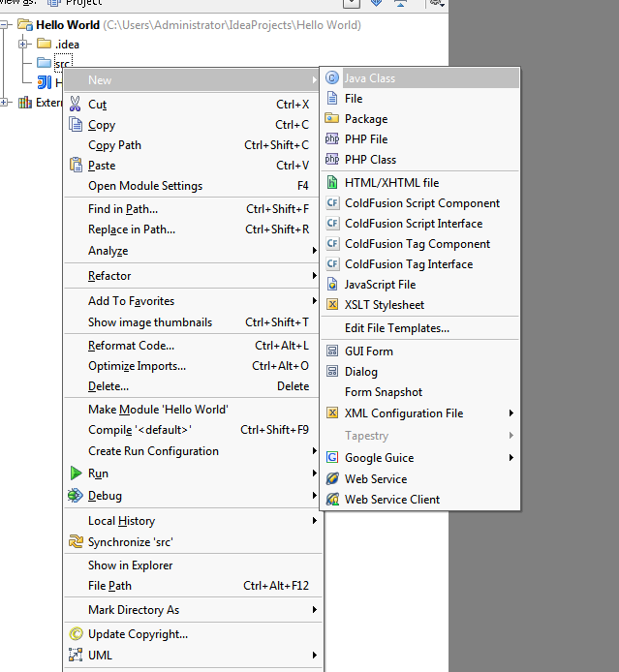
Task: Click the GUI Form icon
Action: coord(332,351)
